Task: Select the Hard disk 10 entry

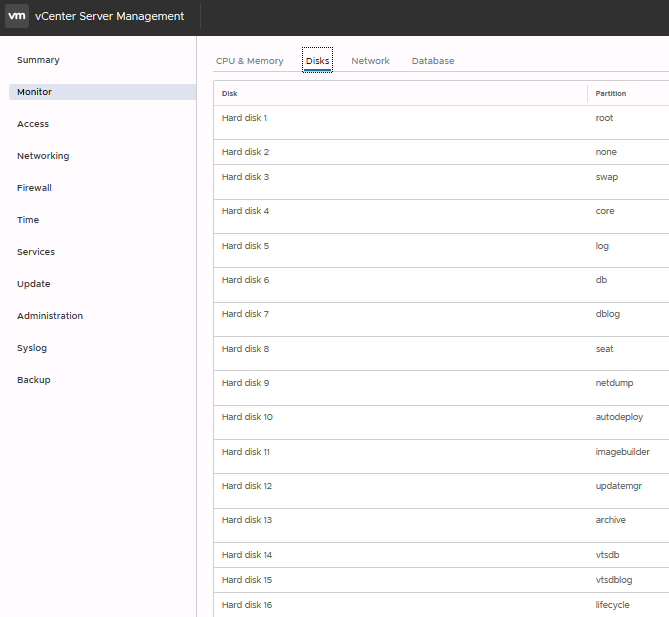Action: click(x=247, y=417)
